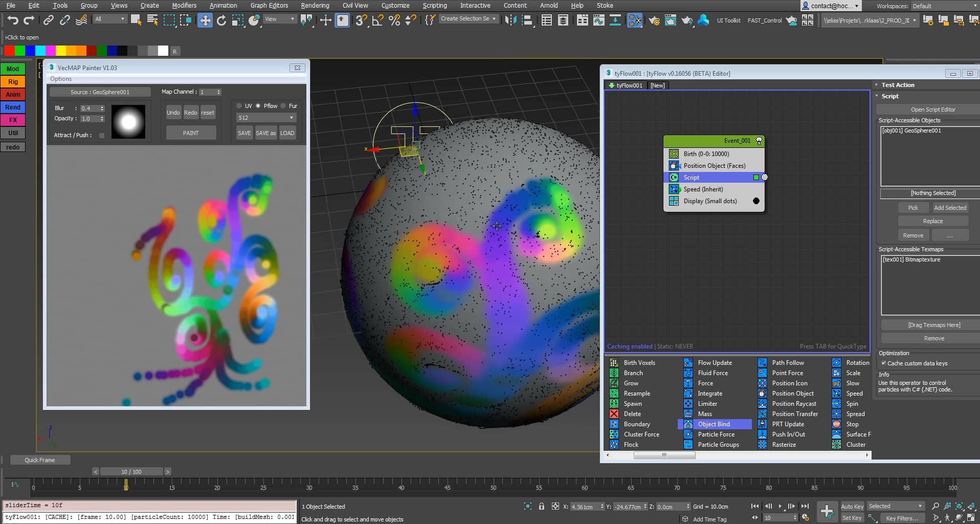980x524 pixels.
Task: Open the Rendering menu
Action: [x=315, y=6]
